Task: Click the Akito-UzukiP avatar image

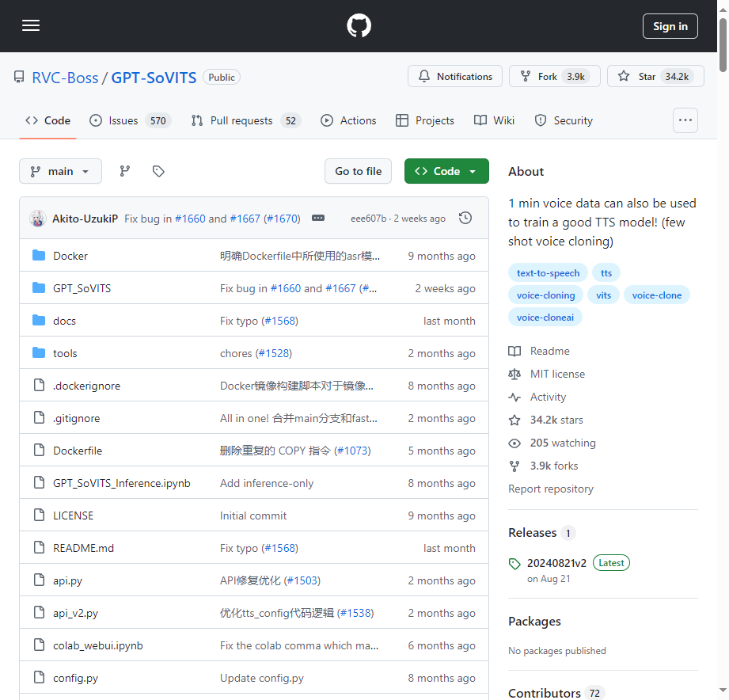Action: pos(38,218)
